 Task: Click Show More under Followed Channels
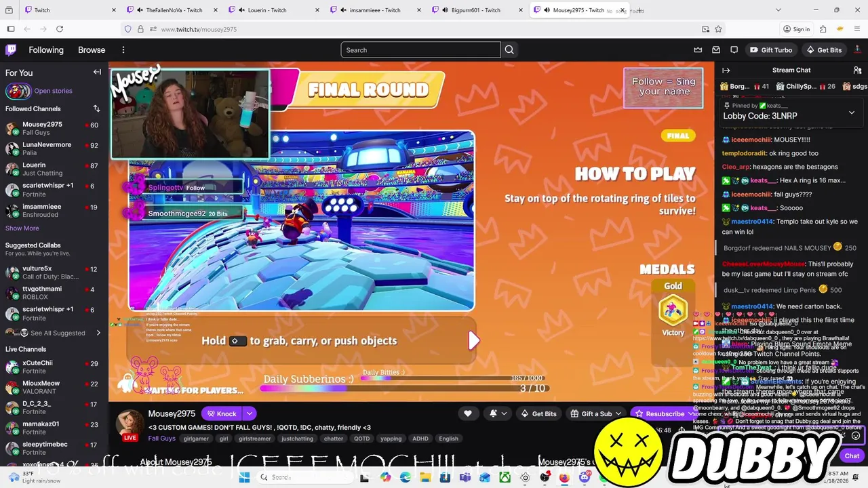click(22, 228)
